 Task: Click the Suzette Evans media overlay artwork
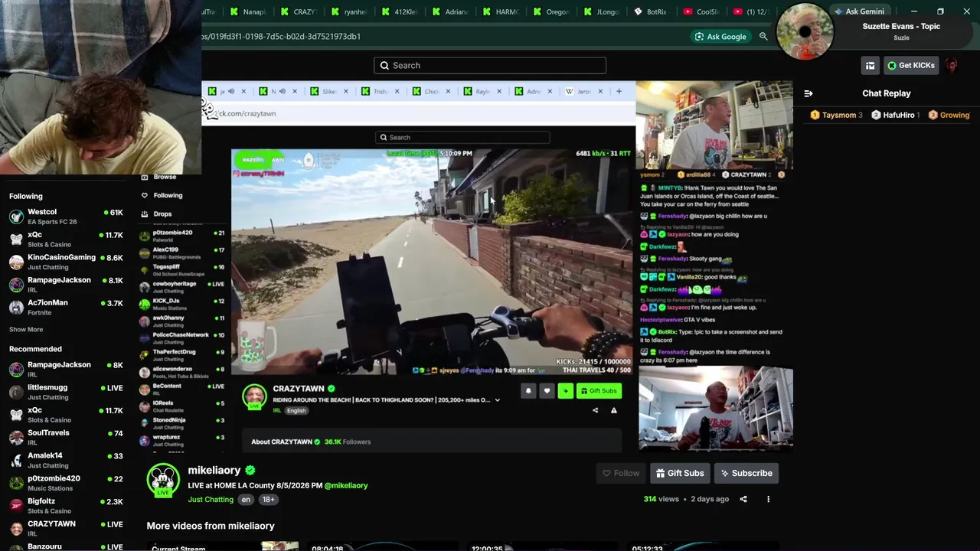(805, 31)
